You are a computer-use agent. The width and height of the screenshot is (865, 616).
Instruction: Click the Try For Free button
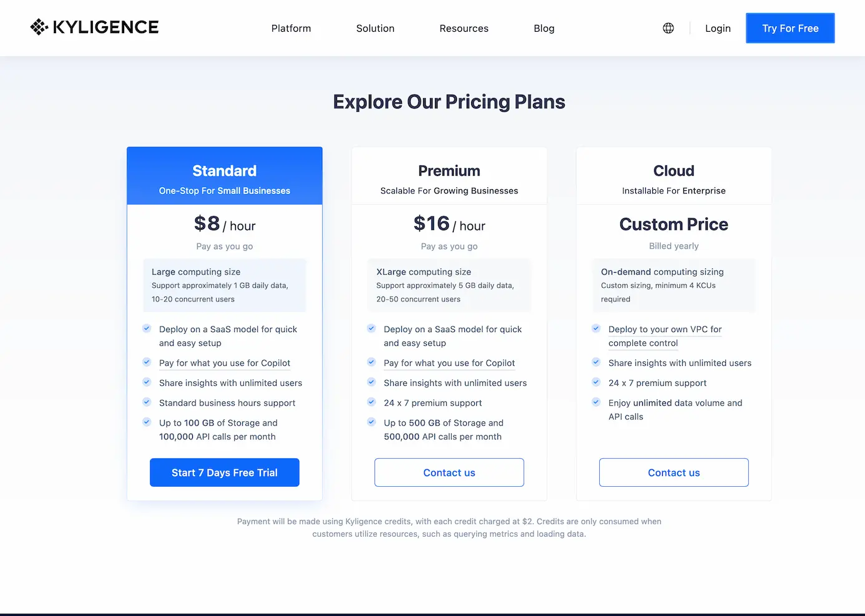(790, 28)
